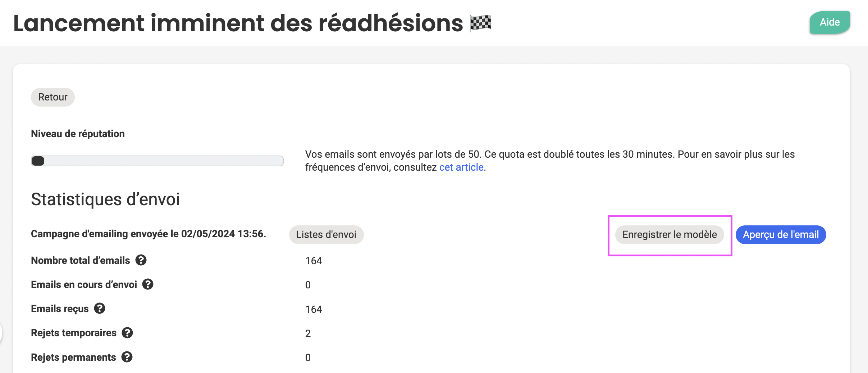Open Aperçu de l'email preview
The height and width of the screenshot is (373, 868).
781,235
